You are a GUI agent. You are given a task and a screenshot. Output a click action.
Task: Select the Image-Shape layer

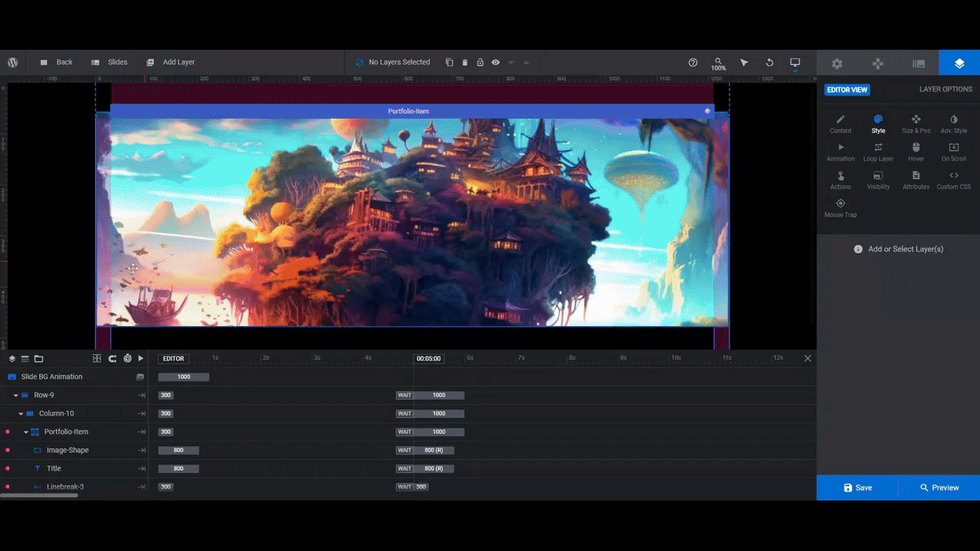click(x=67, y=450)
